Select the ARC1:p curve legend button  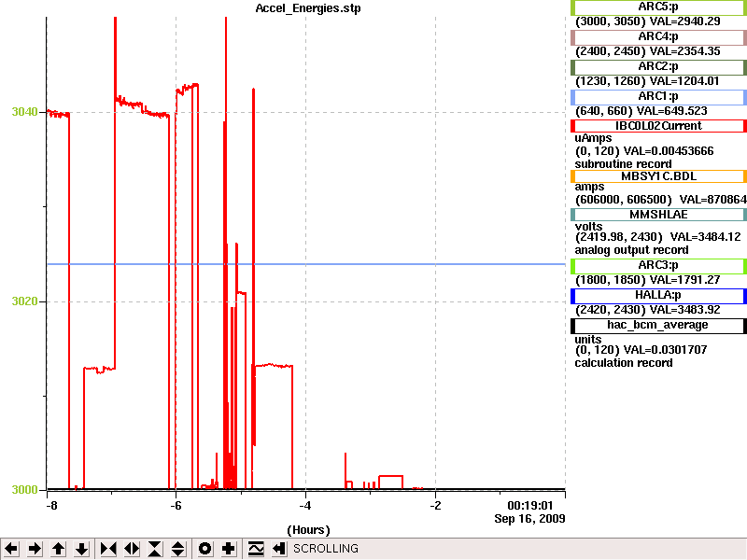point(658,97)
